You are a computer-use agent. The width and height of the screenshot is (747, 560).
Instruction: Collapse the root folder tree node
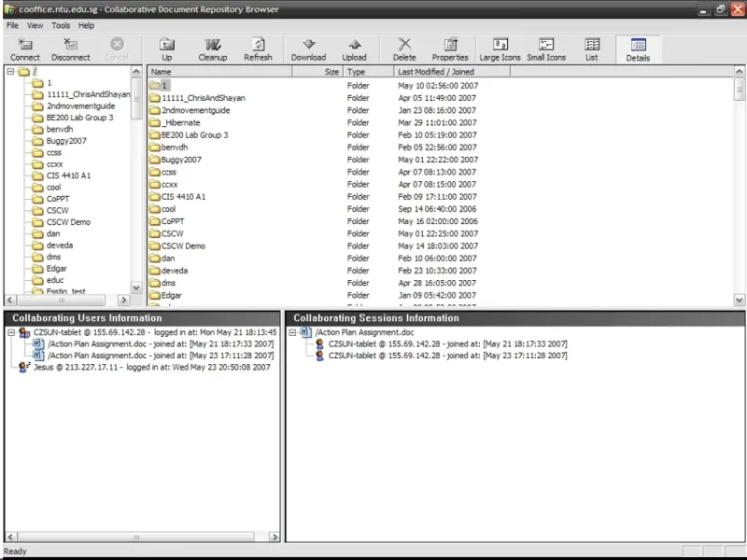[10, 72]
